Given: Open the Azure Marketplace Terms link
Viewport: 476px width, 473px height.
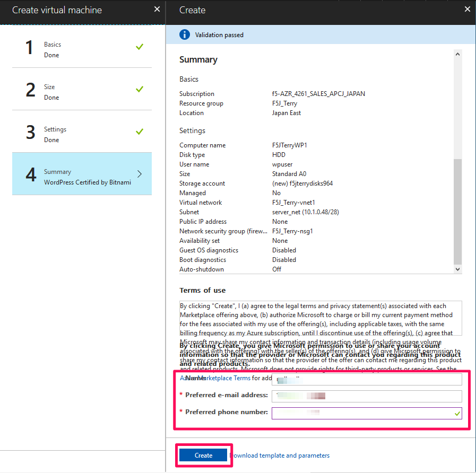Looking at the screenshot, I should (x=215, y=378).
